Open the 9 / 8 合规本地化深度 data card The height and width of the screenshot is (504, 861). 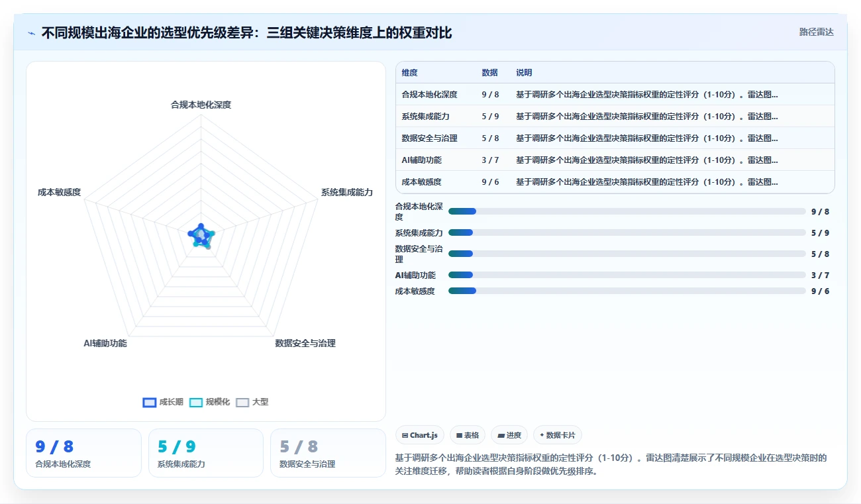83,453
